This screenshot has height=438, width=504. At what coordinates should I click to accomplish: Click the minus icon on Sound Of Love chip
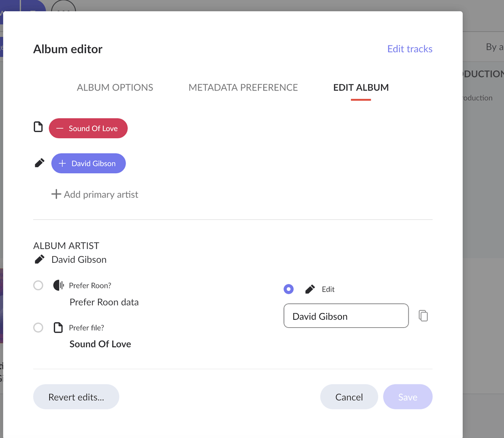pos(59,128)
